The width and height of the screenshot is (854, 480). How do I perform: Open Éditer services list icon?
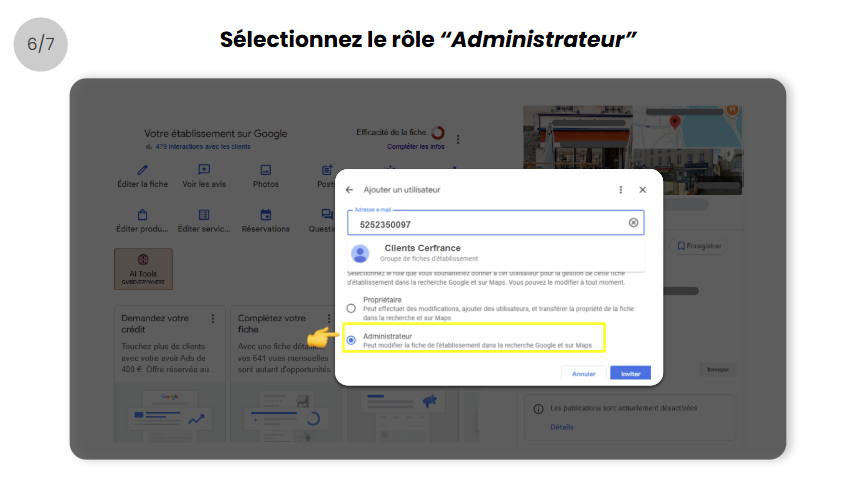pyautogui.click(x=204, y=215)
